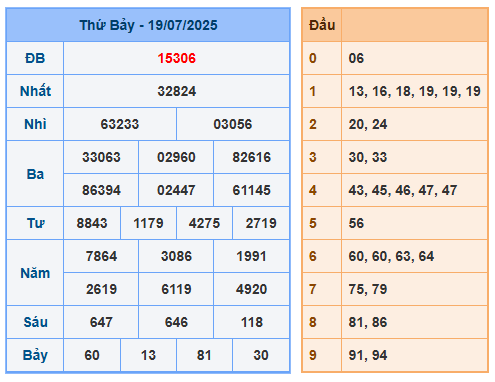495x382 pixels.
Task: Select the Thứ Bảy - 19/07/2025 header
Action: click(148, 25)
